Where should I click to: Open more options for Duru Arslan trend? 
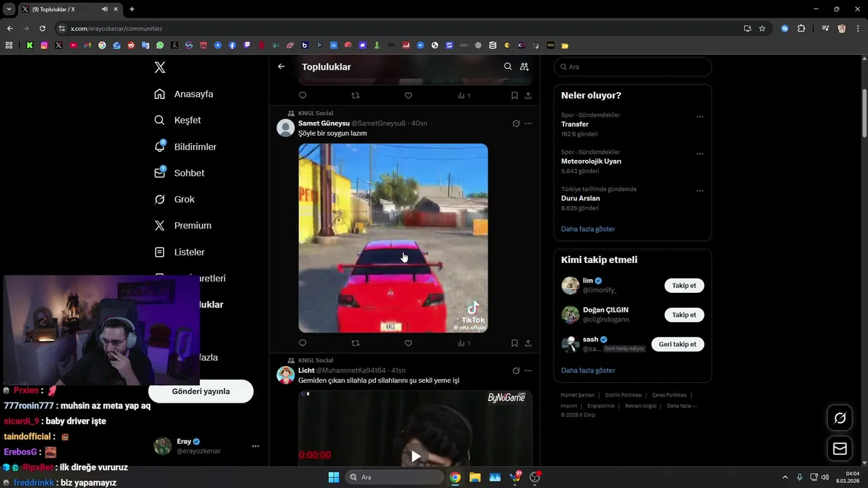pos(700,191)
